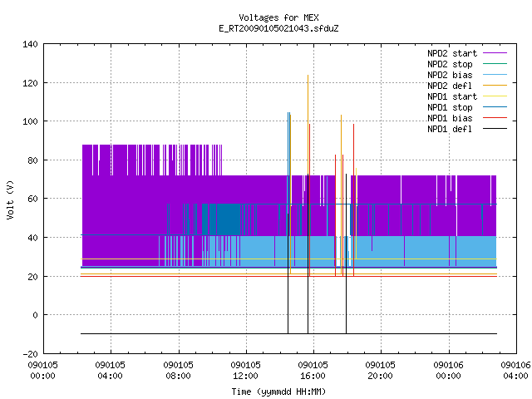Click the 'NPD1 bias' legend label
The width and height of the screenshot is (532, 399).
(450, 118)
